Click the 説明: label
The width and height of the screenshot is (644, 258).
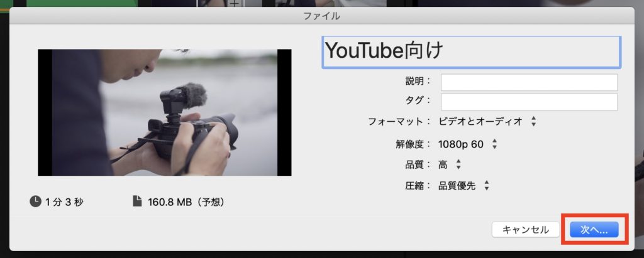click(418, 81)
